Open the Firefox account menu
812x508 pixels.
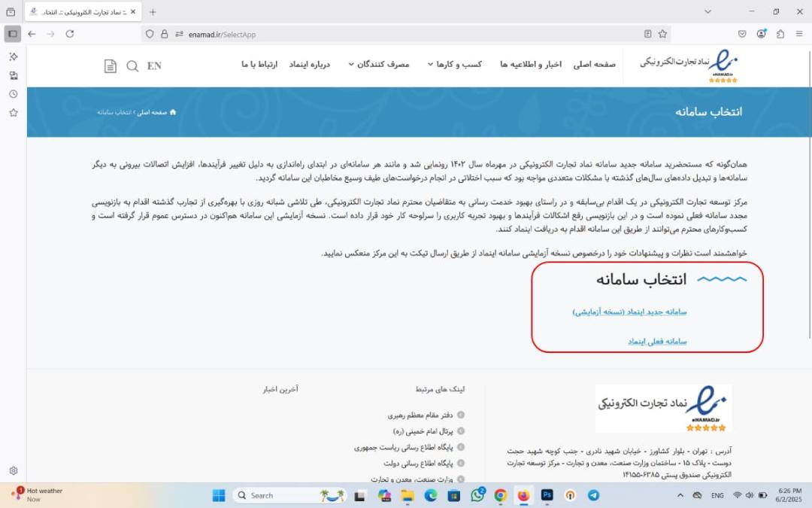pos(761,34)
